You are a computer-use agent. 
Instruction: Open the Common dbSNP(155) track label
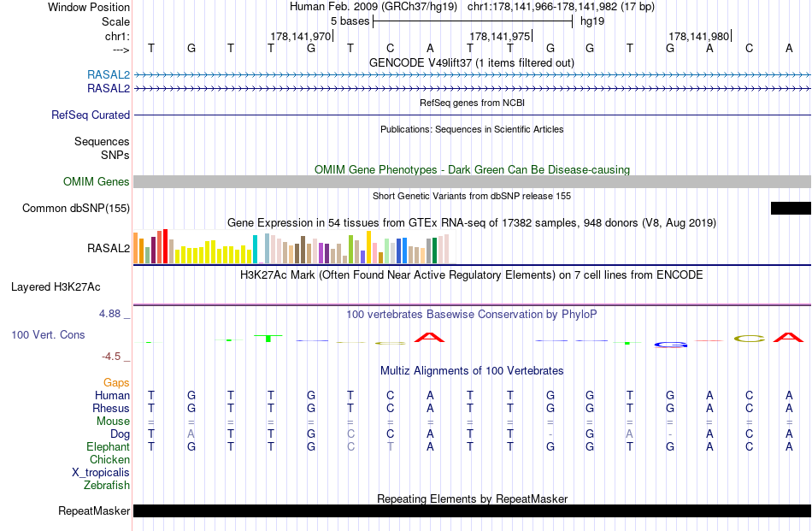[75, 209]
